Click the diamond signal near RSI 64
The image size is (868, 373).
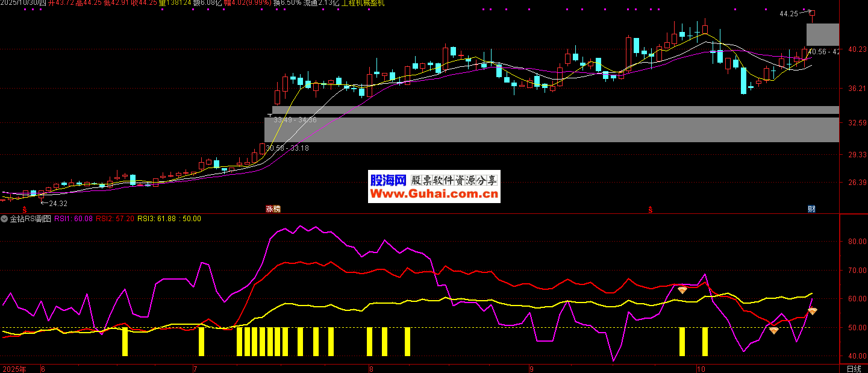(x=682, y=290)
